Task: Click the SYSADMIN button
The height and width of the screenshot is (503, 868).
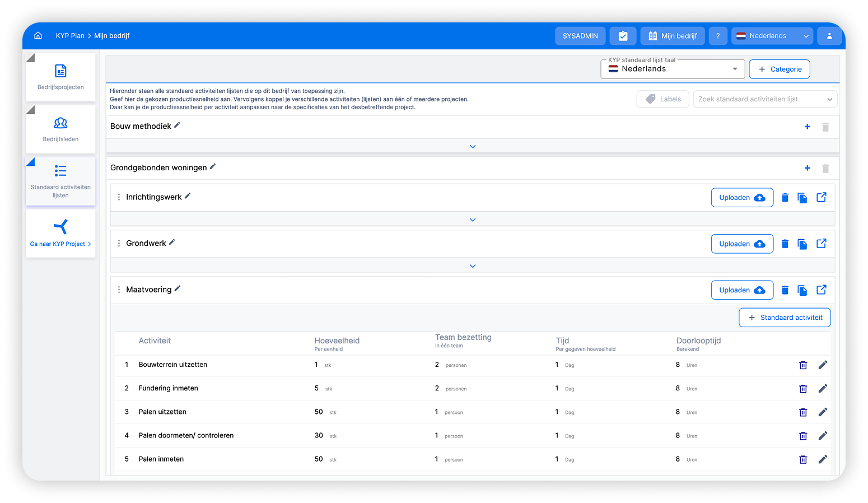Action: click(x=580, y=36)
